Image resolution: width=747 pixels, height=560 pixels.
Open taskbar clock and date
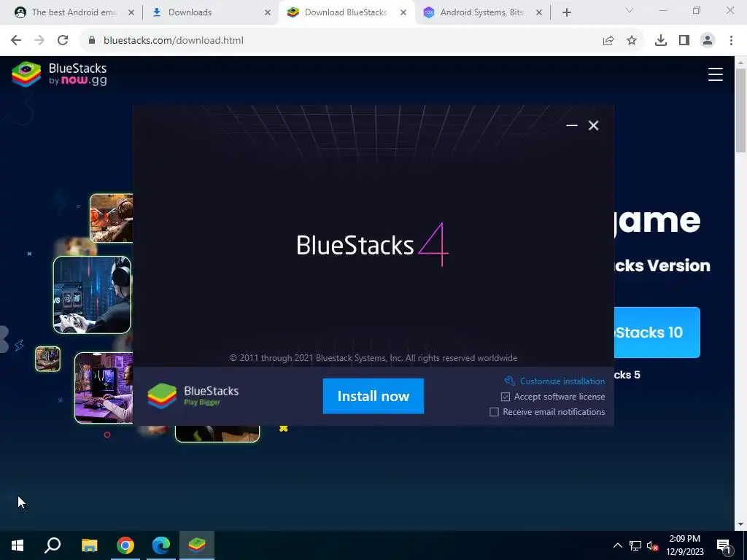(684, 545)
